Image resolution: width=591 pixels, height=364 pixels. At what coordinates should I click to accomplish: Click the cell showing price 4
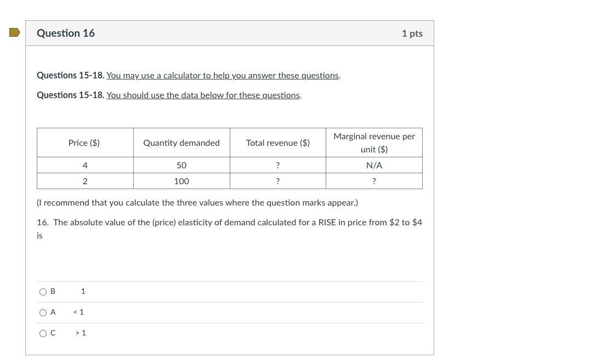coord(84,165)
